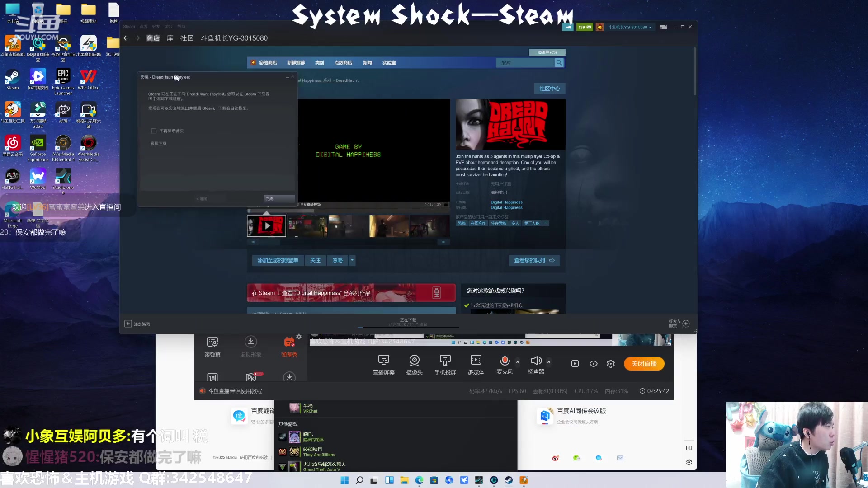
Task: Expand the add-tag plus button
Action: coord(546,223)
